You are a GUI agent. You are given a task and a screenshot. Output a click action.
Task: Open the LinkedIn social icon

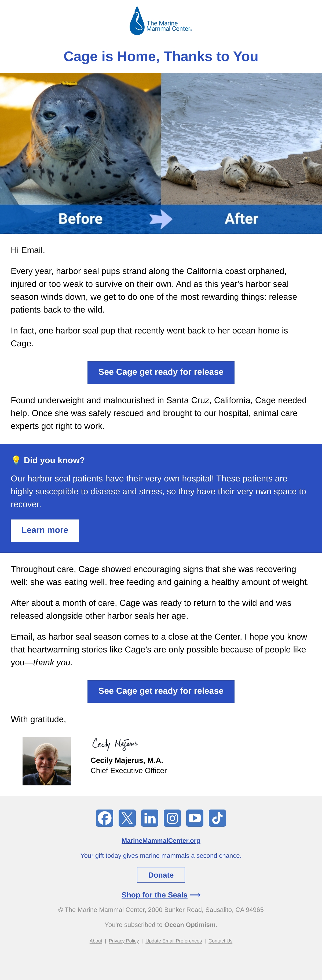click(149, 818)
